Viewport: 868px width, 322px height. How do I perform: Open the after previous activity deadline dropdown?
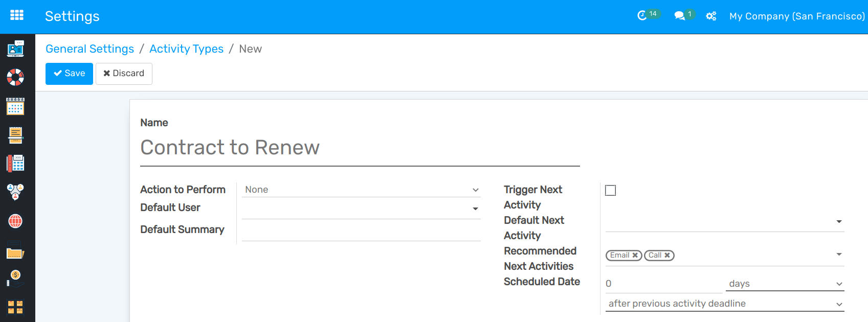click(725, 304)
